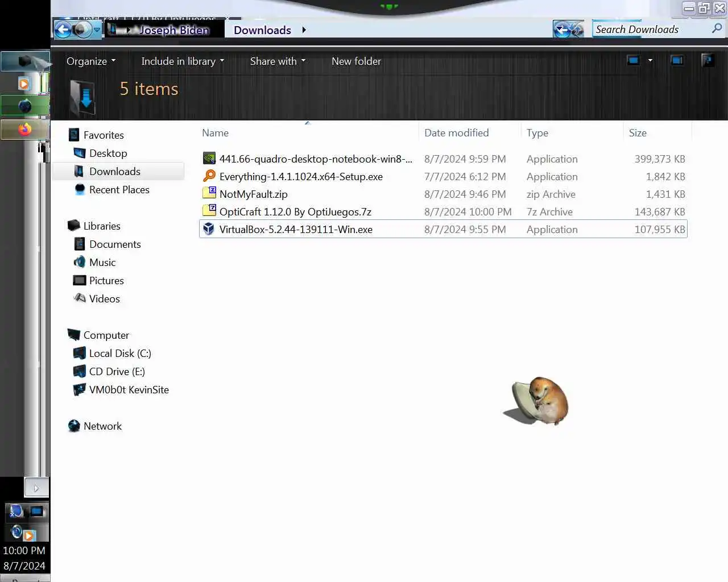This screenshot has height=582, width=728.
Task: Click the VirtualBox installer cube icon
Action: coord(209,228)
